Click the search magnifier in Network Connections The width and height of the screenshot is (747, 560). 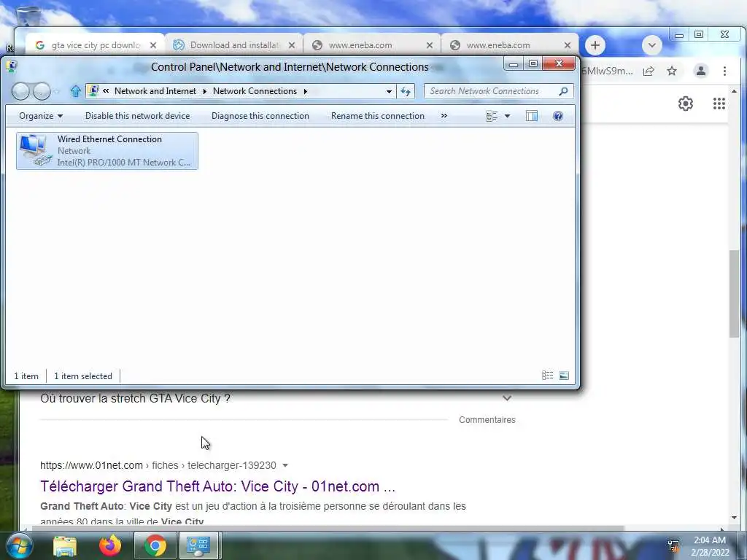coord(563,91)
